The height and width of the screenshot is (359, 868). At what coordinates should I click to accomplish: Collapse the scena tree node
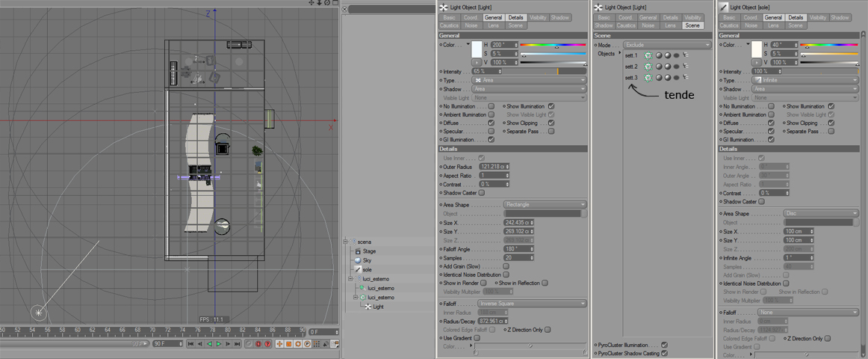click(345, 242)
